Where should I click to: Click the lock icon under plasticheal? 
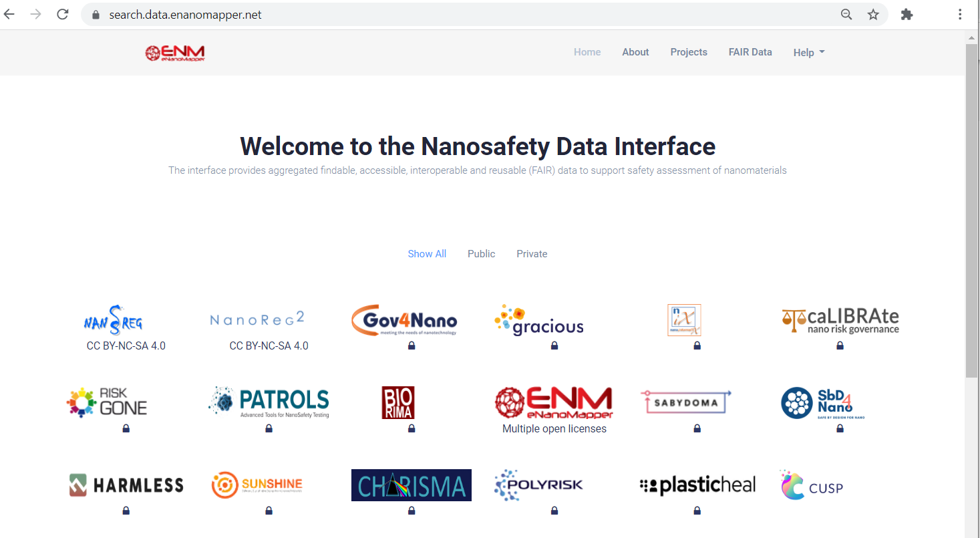pyautogui.click(x=697, y=511)
